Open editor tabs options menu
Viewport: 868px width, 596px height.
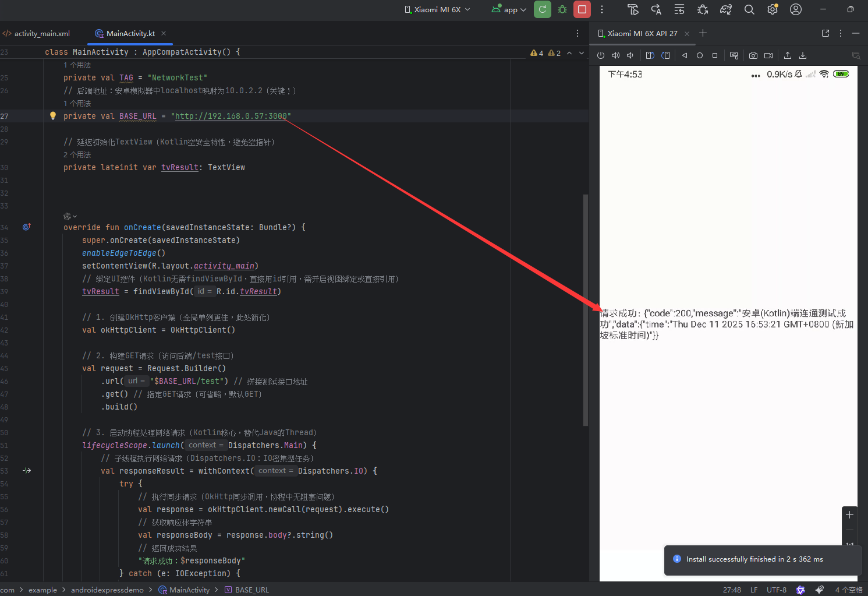click(578, 33)
